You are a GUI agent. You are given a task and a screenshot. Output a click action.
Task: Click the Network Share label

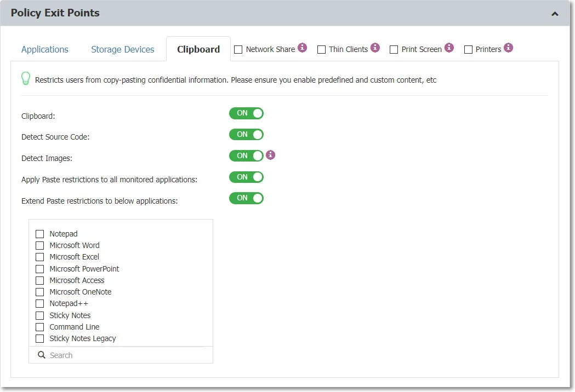coord(270,49)
